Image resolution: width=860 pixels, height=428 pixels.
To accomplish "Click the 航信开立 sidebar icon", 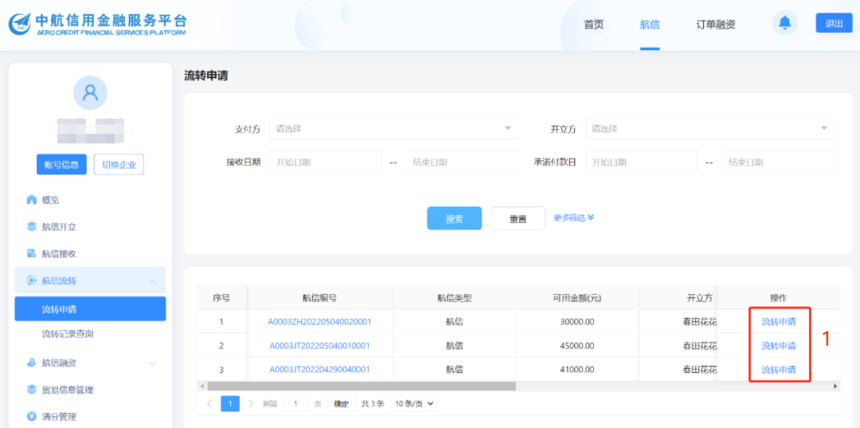I will click(31, 227).
